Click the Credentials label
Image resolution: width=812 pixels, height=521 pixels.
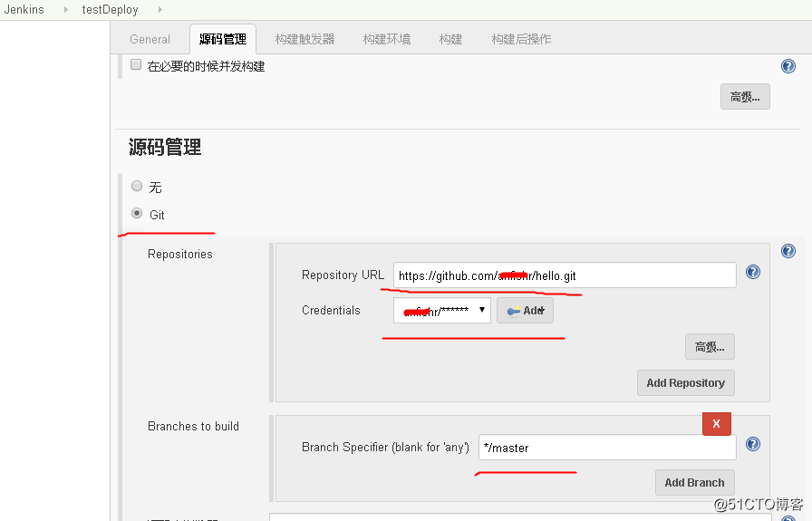[x=331, y=310]
